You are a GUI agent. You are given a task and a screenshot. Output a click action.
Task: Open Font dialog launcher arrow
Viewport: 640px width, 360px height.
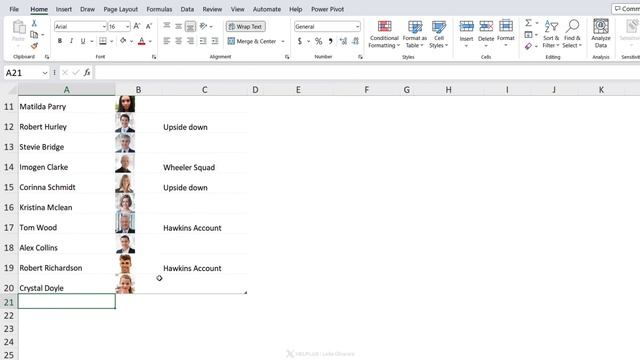154,57
